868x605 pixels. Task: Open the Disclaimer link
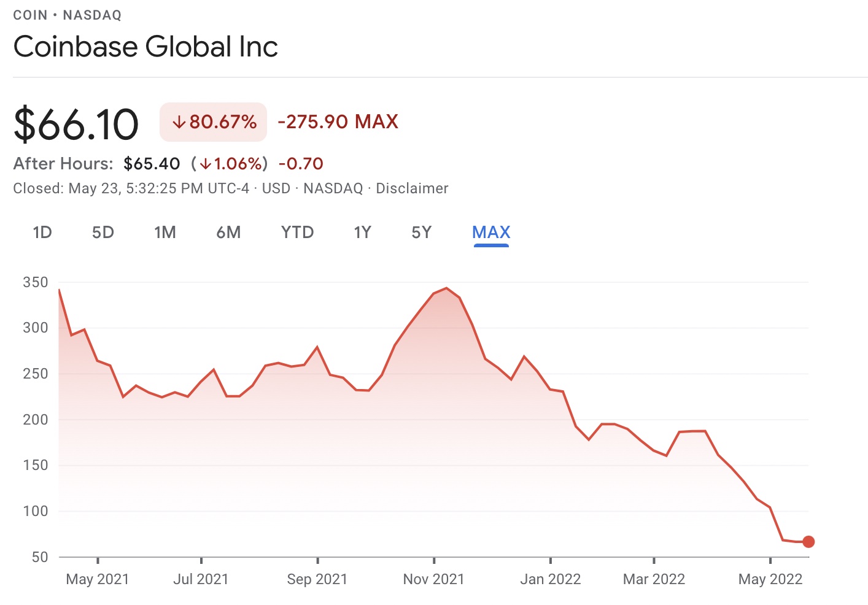tap(412, 188)
